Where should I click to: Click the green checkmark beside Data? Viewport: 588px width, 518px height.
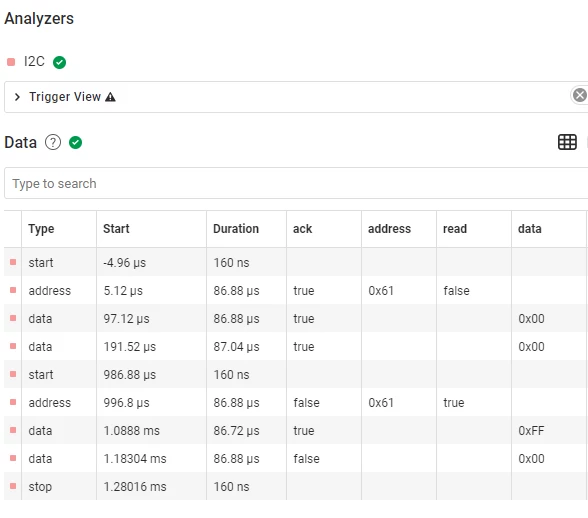75,143
